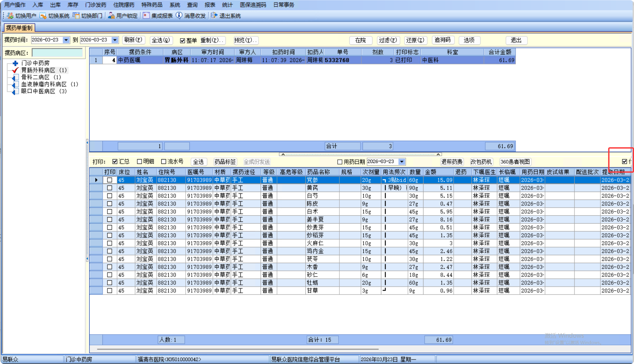Click the message send/receive info icon
The image size is (634, 364).
(179, 16)
